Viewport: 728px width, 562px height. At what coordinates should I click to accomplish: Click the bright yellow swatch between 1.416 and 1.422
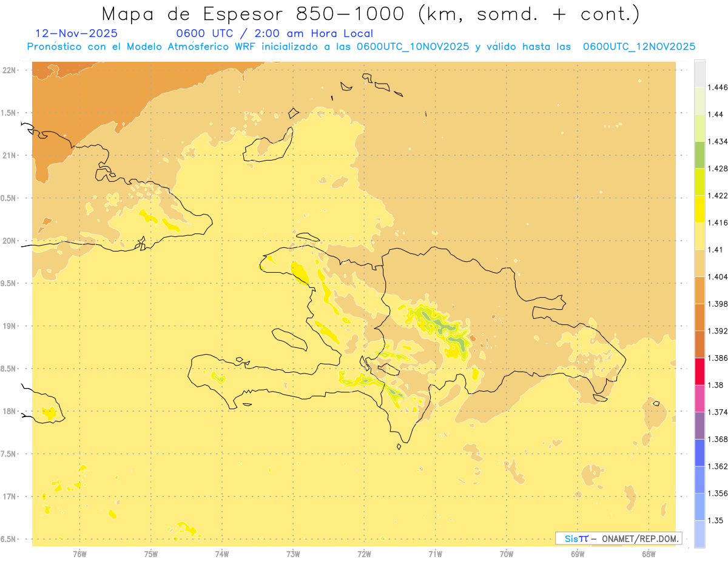pos(699,209)
